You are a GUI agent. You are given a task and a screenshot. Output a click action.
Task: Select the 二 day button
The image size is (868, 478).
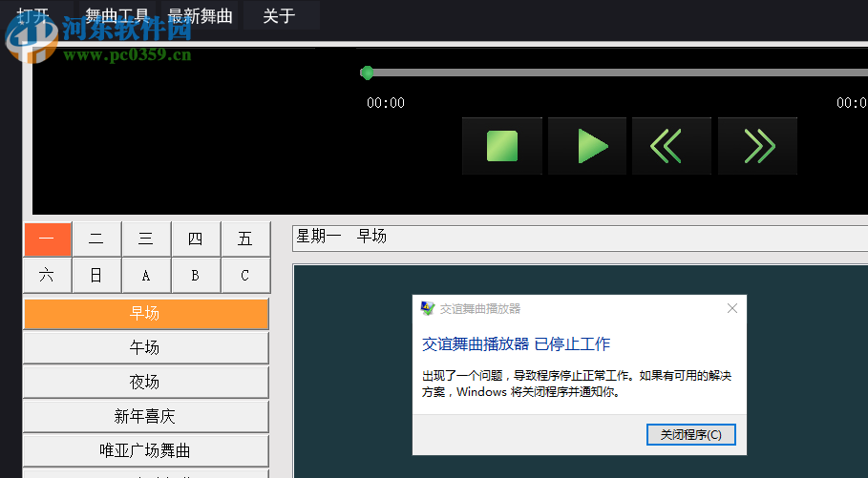click(96, 239)
